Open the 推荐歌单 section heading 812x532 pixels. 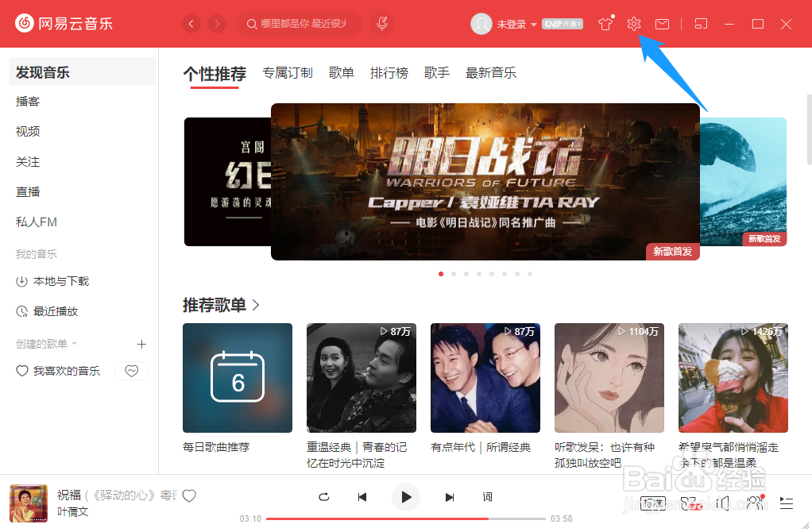click(x=214, y=305)
